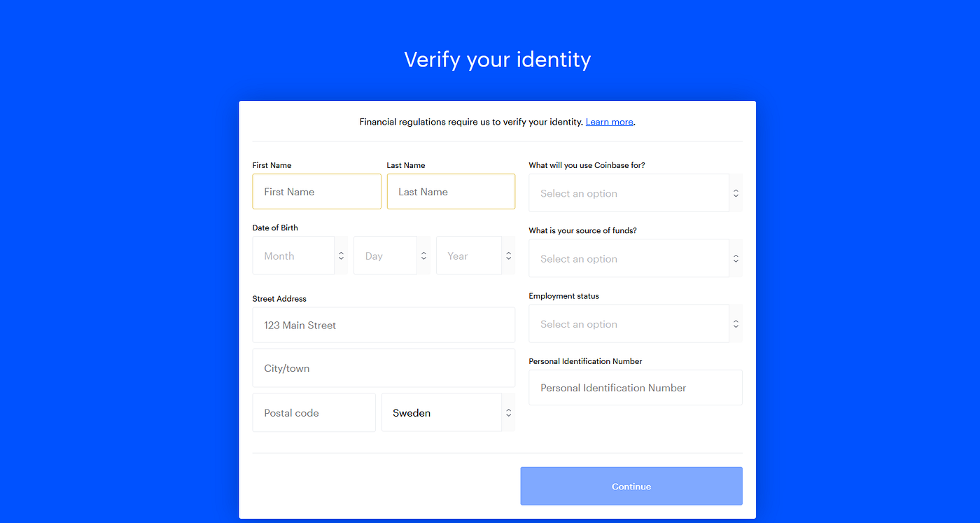Choose an Employment status option
The width and height of the screenshot is (980, 523).
pyautogui.click(x=636, y=323)
